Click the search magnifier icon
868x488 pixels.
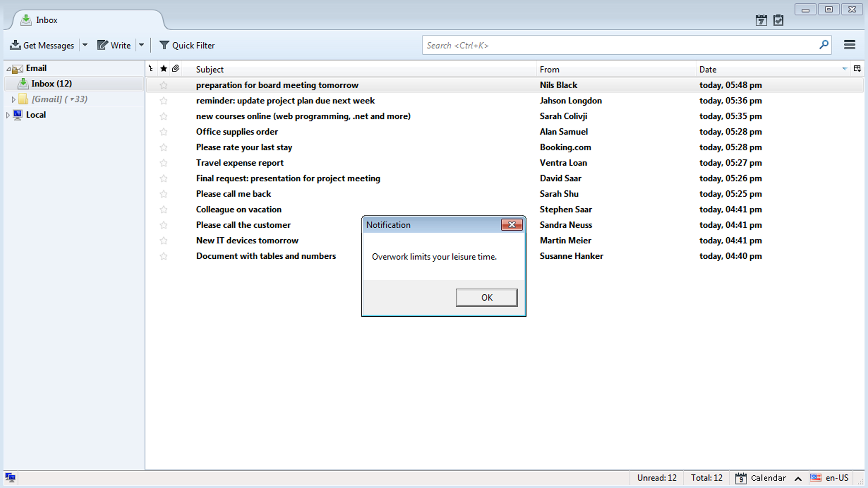(824, 45)
